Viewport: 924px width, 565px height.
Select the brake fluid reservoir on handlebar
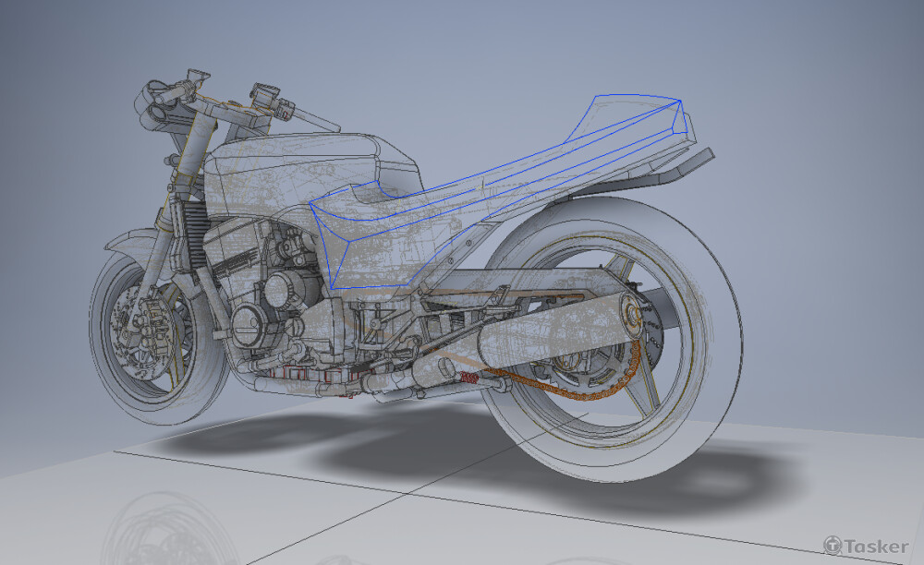click(x=263, y=93)
